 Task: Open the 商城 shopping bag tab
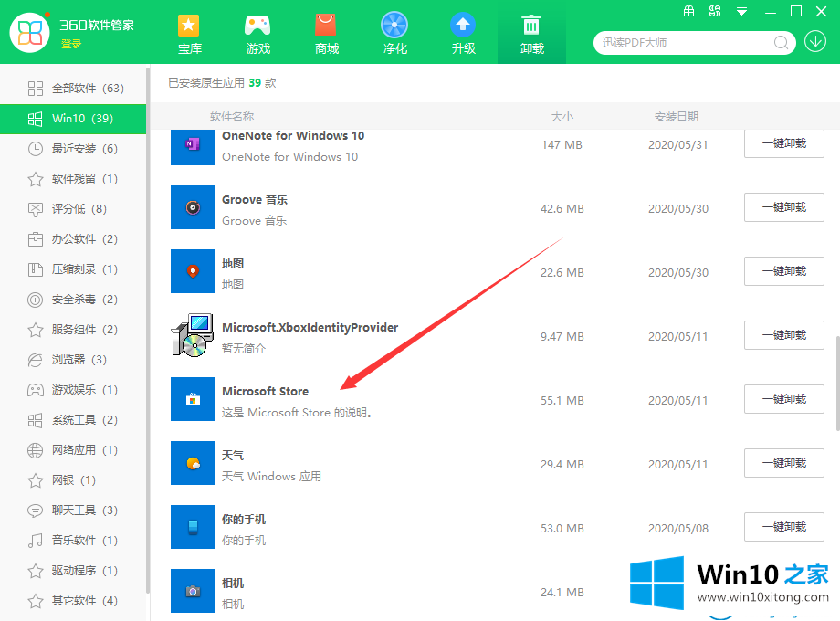click(x=326, y=35)
